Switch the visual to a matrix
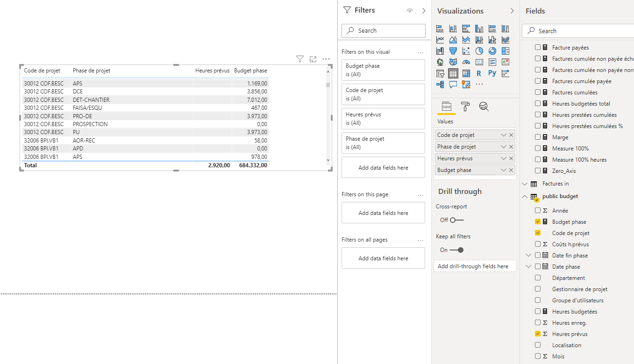 click(x=466, y=73)
